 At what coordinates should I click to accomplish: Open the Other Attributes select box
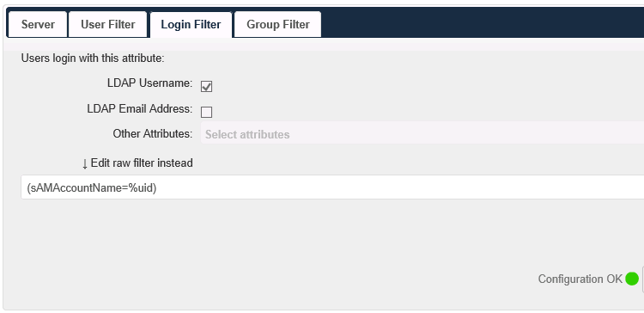(x=422, y=132)
